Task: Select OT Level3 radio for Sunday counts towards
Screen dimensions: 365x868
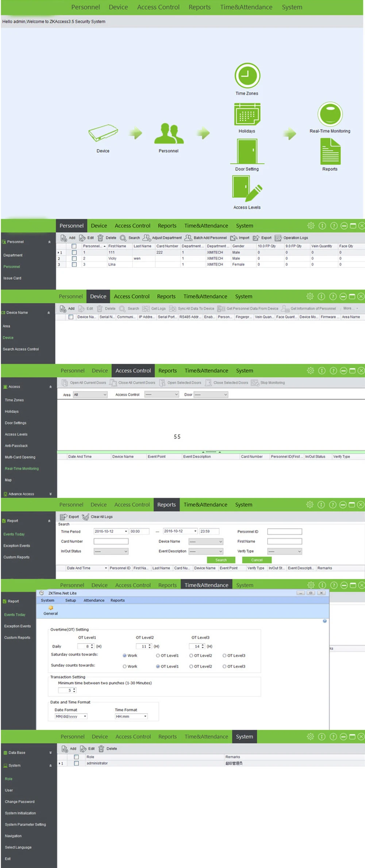Action: point(224,666)
